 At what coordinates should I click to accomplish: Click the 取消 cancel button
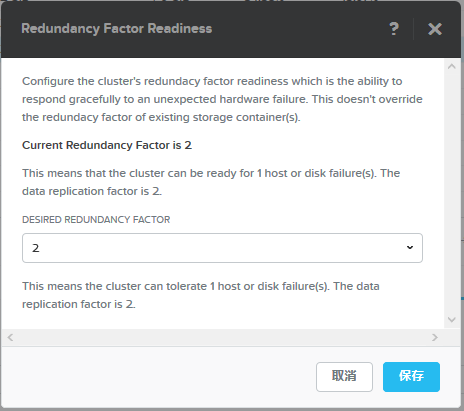click(x=344, y=377)
